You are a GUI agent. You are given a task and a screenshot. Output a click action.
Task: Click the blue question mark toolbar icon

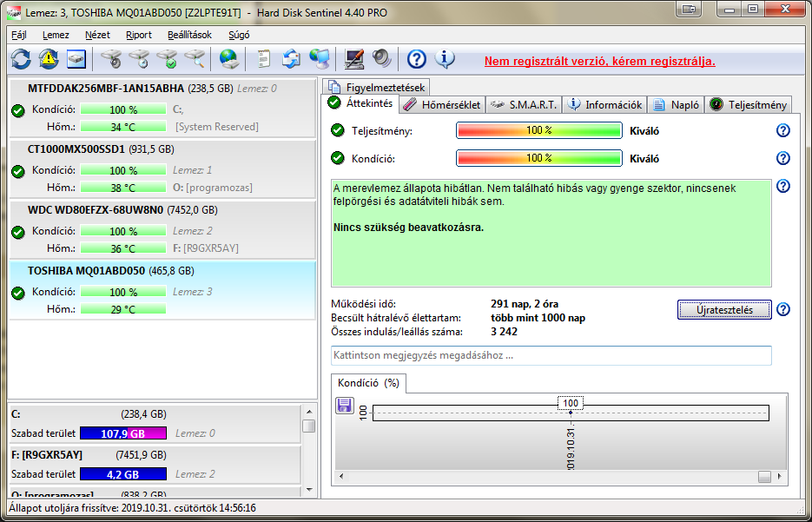pos(416,60)
